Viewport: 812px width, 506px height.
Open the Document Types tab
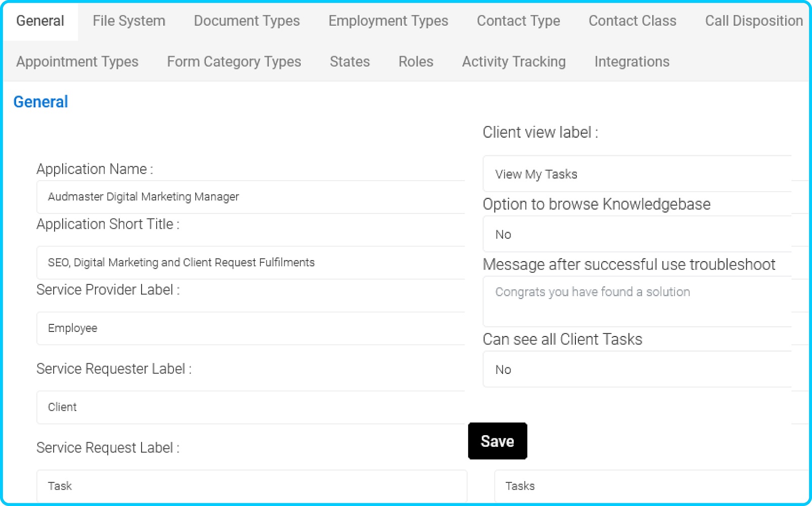pyautogui.click(x=246, y=21)
